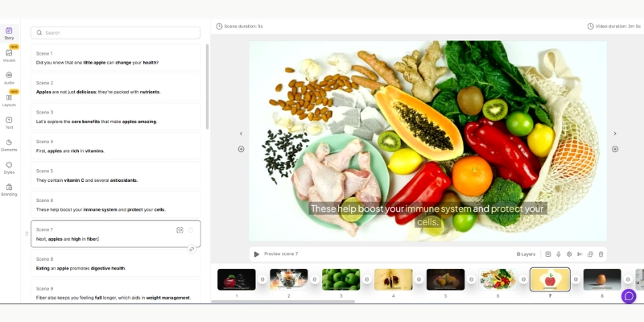
Task: Open the Visuals panel
Action: click(x=9, y=55)
